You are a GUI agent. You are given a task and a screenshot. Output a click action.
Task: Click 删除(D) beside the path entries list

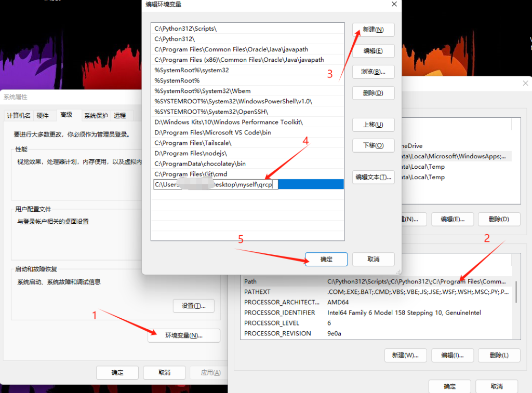pyautogui.click(x=373, y=93)
